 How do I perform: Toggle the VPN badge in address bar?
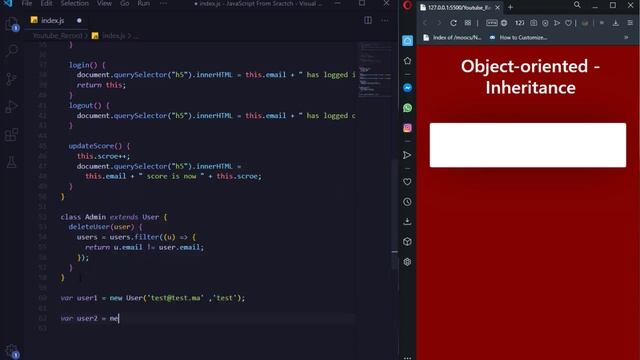pos(491,23)
